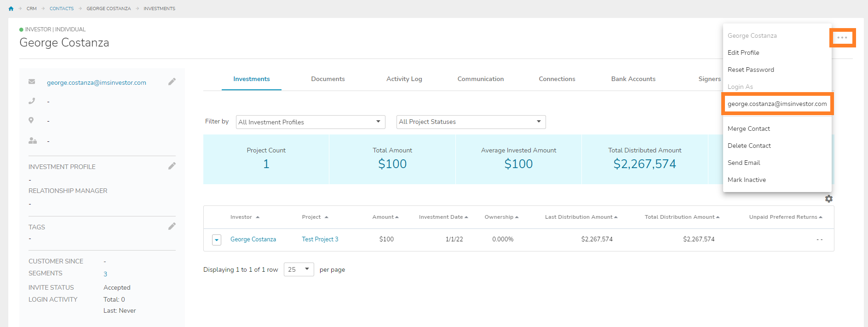
Task: Open Test Project 3 link
Action: pos(320,239)
